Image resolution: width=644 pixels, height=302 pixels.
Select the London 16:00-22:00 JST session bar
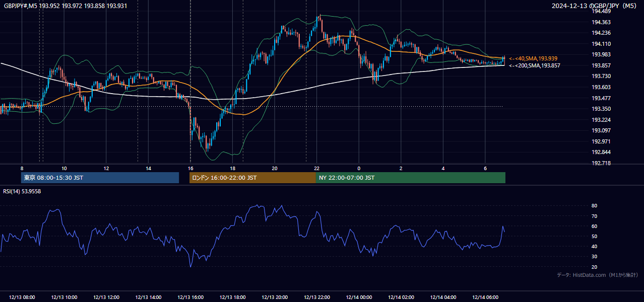click(x=252, y=178)
